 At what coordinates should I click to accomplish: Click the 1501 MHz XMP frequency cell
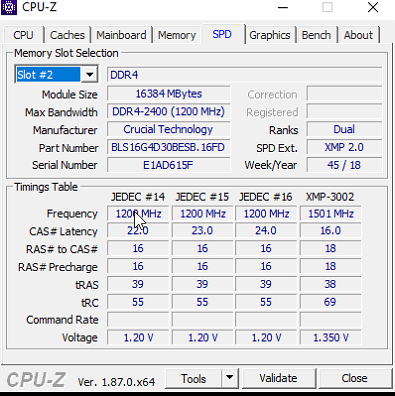coord(331,213)
